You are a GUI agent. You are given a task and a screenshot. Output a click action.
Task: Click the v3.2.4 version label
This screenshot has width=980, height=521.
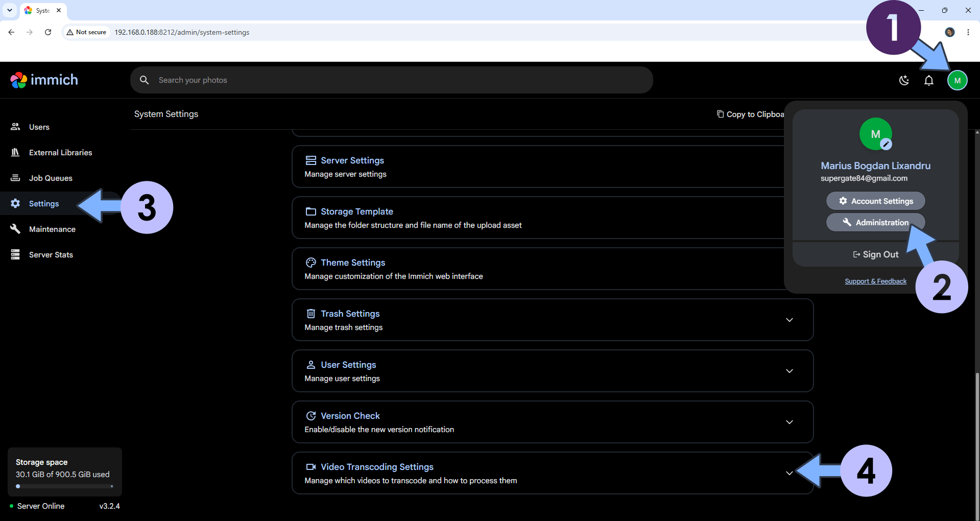pyautogui.click(x=109, y=506)
